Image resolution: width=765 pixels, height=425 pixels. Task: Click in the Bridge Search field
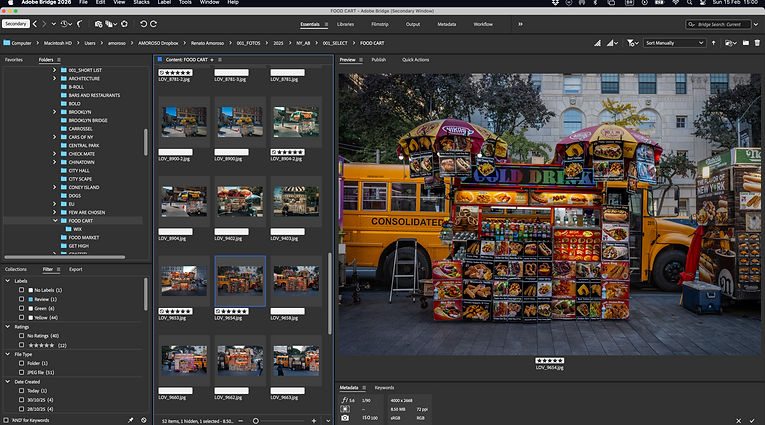(720, 24)
